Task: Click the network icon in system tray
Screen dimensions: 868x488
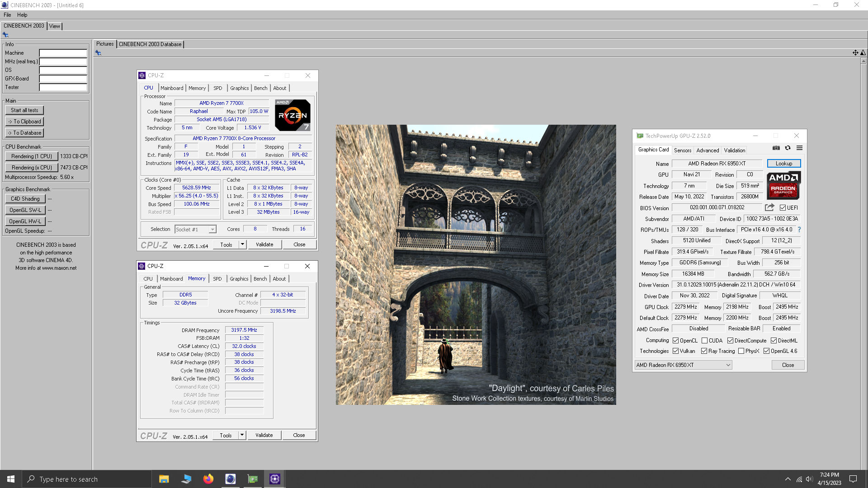Action: click(799, 479)
